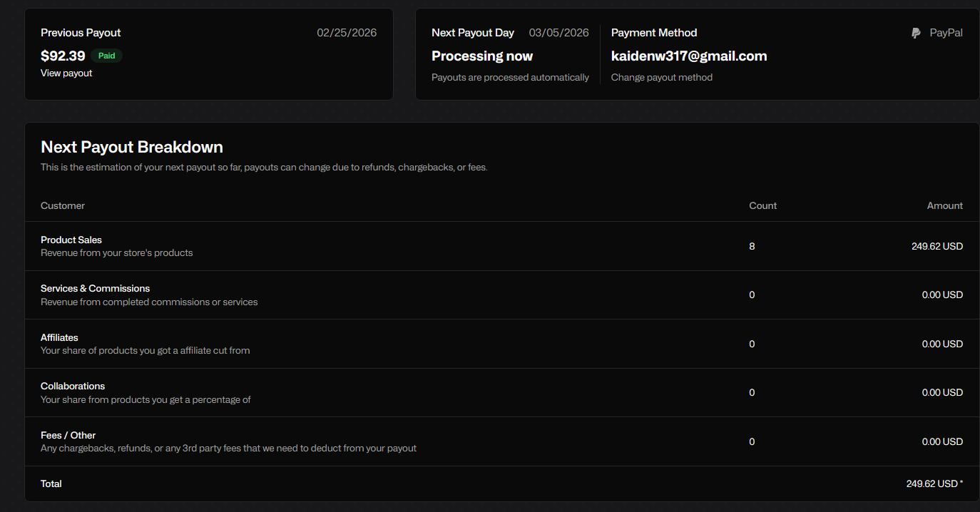This screenshot has height=512, width=980.
Task: Click the Next Payout Day label
Action: (473, 33)
